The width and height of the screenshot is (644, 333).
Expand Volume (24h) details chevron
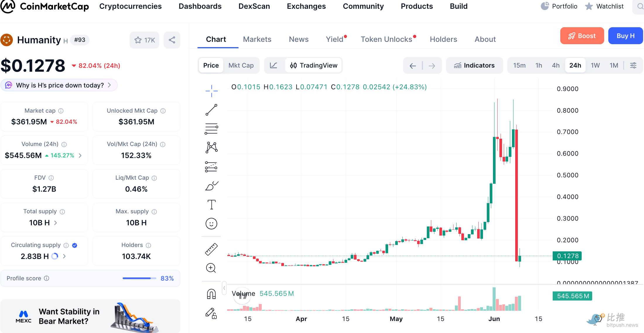pos(80,155)
